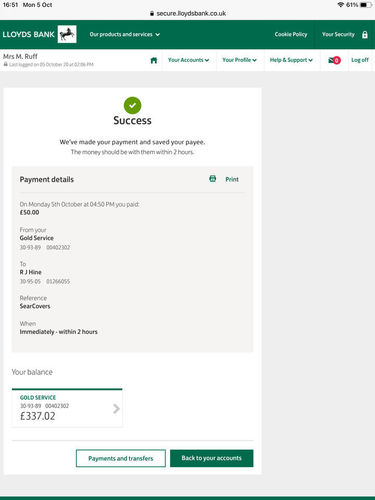Open the Cookie Policy link

click(x=291, y=34)
